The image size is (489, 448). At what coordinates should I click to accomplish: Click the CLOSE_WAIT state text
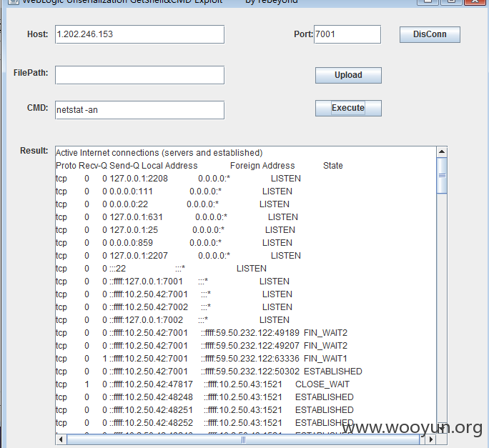[x=322, y=384]
